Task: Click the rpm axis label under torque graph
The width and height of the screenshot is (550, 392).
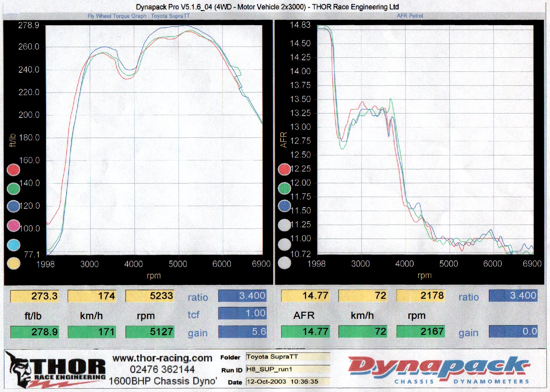Action: click(x=154, y=276)
